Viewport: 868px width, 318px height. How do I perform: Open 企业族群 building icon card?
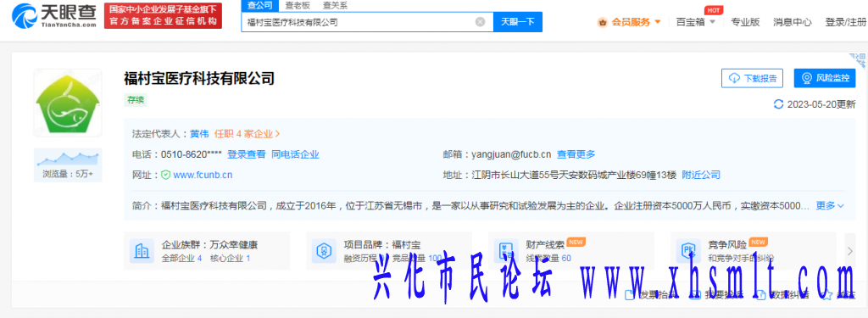(x=142, y=250)
